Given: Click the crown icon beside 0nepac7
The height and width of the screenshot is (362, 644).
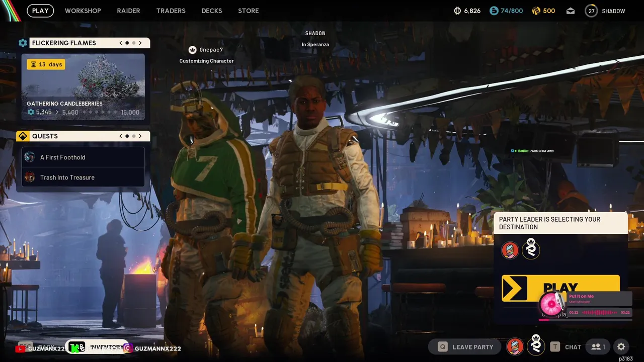Looking at the screenshot, I should [x=192, y=50].
